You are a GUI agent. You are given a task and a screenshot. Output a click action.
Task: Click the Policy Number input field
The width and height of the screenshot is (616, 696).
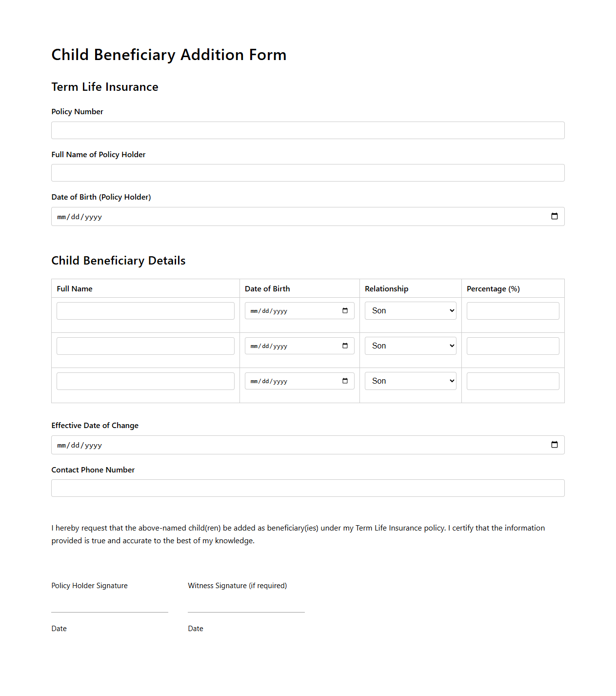308,130
